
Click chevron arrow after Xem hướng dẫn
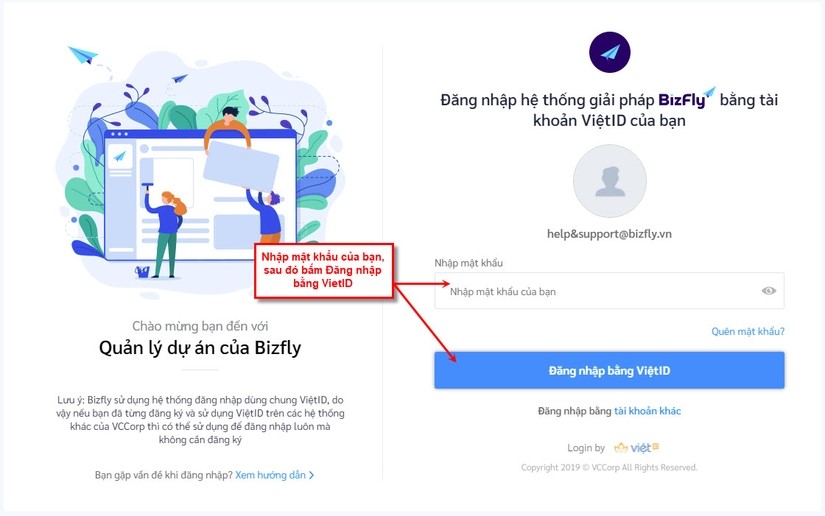tap(311, 475)
